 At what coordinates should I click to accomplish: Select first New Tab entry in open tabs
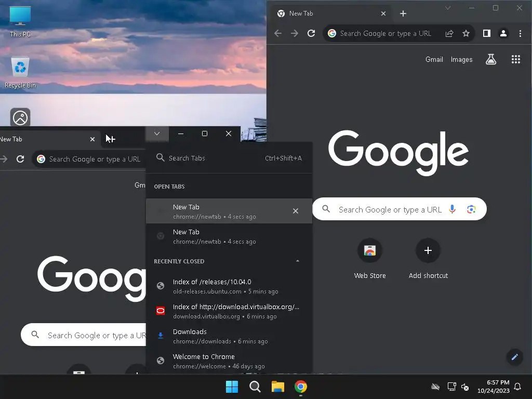(x=229, y=211)
